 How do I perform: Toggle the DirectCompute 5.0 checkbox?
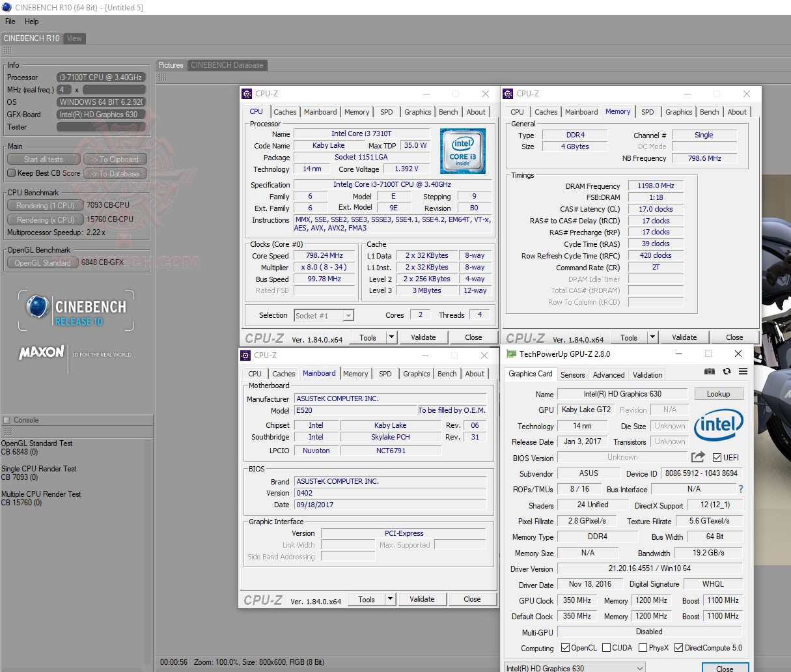click(x=678, y=648)
